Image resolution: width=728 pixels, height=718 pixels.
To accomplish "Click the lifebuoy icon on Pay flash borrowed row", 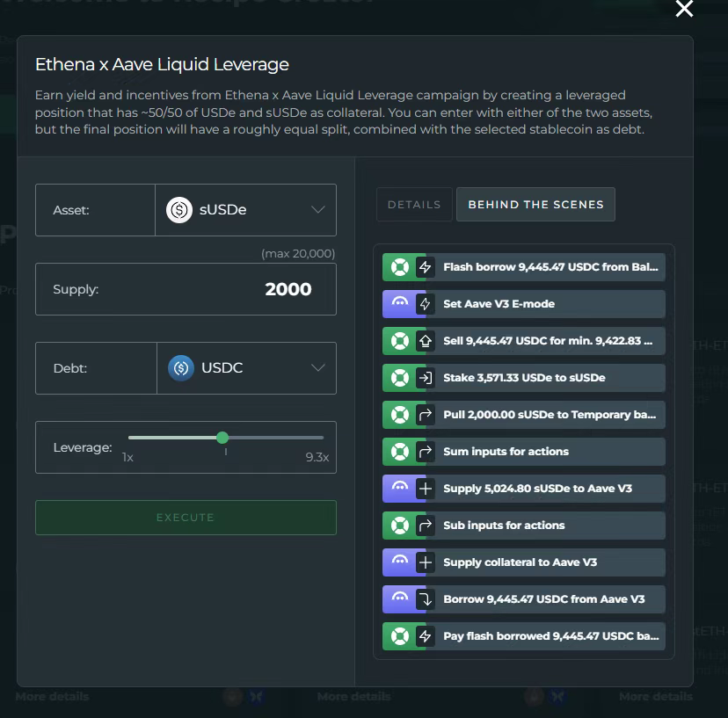I will (x=399, y=636).
